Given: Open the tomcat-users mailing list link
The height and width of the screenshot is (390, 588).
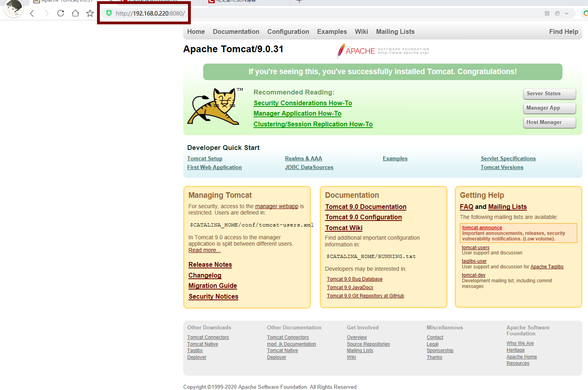Looking at the screenshot, I should pyautogui.click(x=475, y=248).
